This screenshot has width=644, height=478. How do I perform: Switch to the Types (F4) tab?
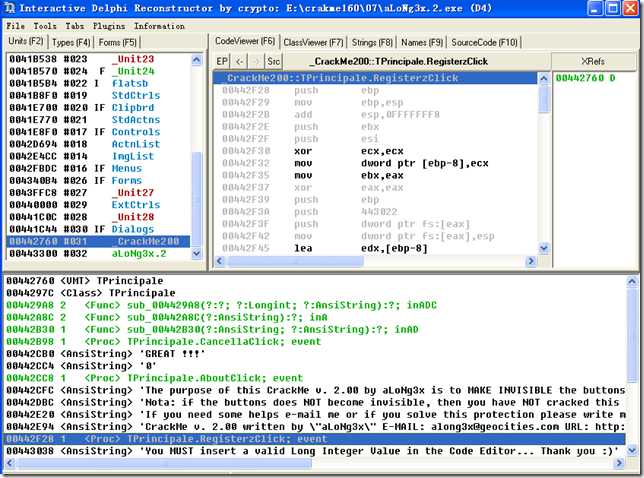click(x=71, y=42)
